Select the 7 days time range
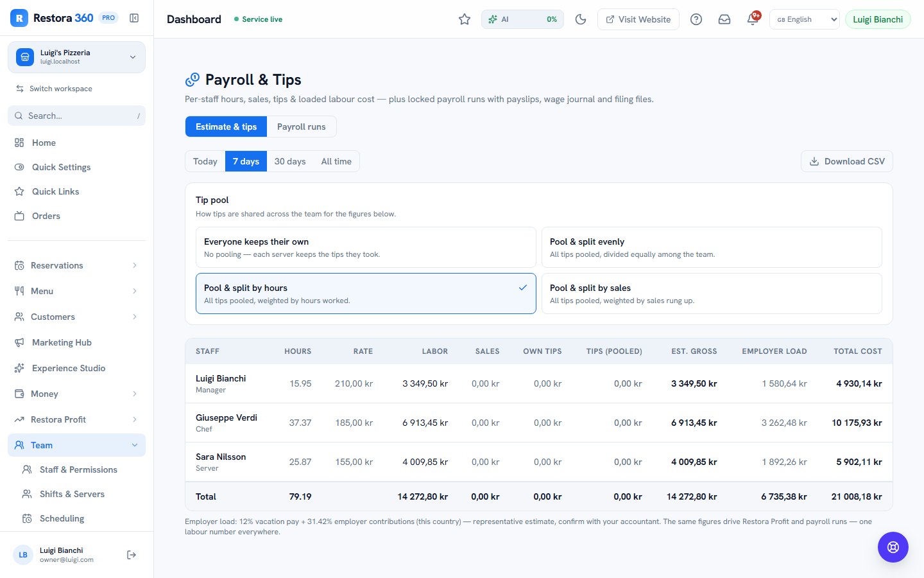 246,161
